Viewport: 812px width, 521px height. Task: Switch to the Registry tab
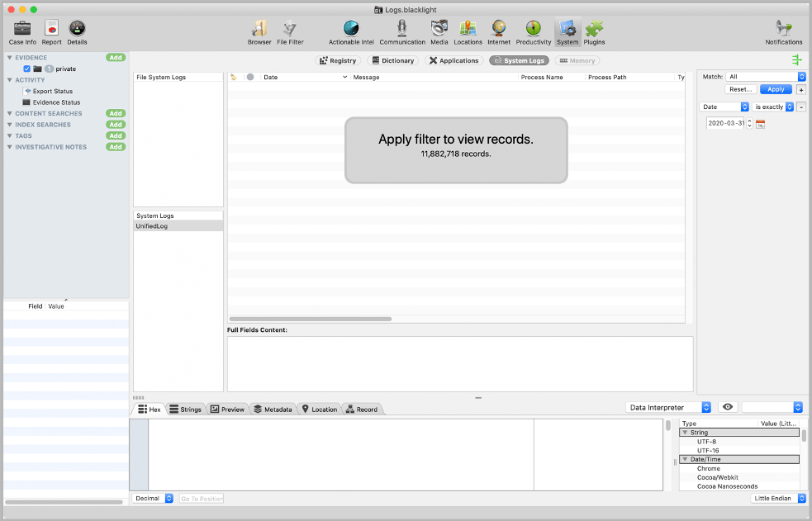pyautogui.click(x=338, y=60)
